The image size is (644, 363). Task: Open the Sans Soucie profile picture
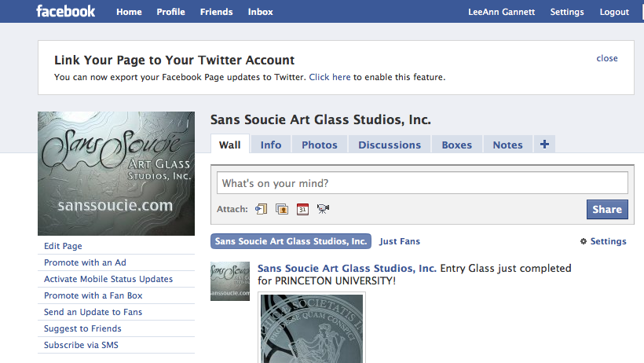pos(116,174)
